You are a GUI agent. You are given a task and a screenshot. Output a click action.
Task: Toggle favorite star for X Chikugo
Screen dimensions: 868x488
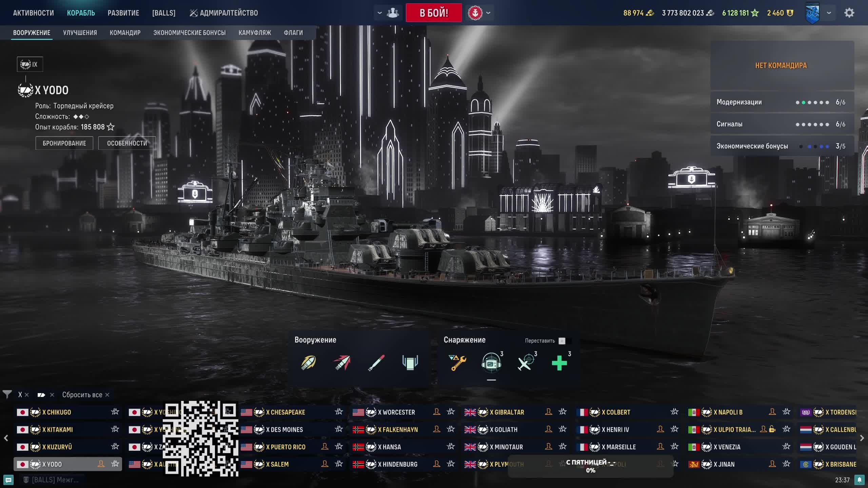pyautogui.click(x=115, y=412)
